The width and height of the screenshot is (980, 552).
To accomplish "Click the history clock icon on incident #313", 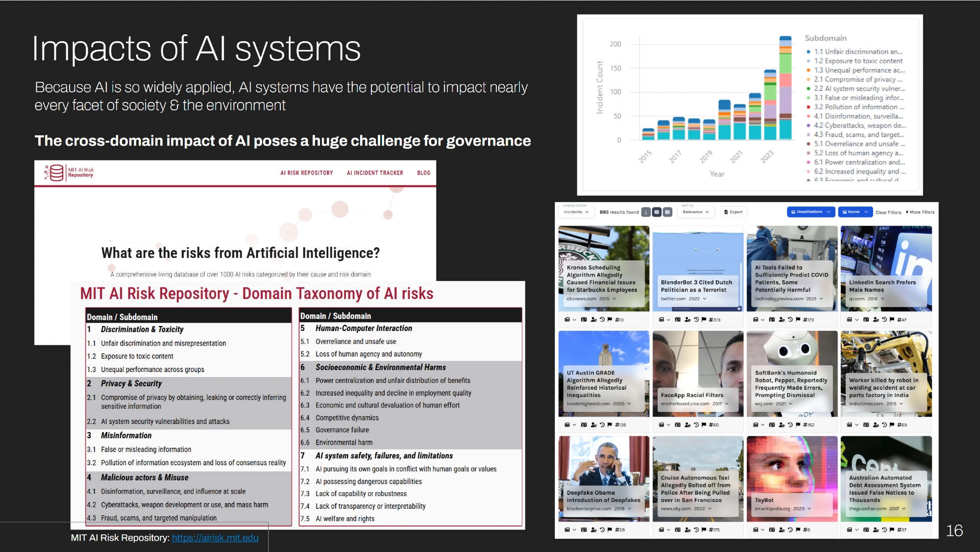I will pyautogui.click(x=696, y=320).
